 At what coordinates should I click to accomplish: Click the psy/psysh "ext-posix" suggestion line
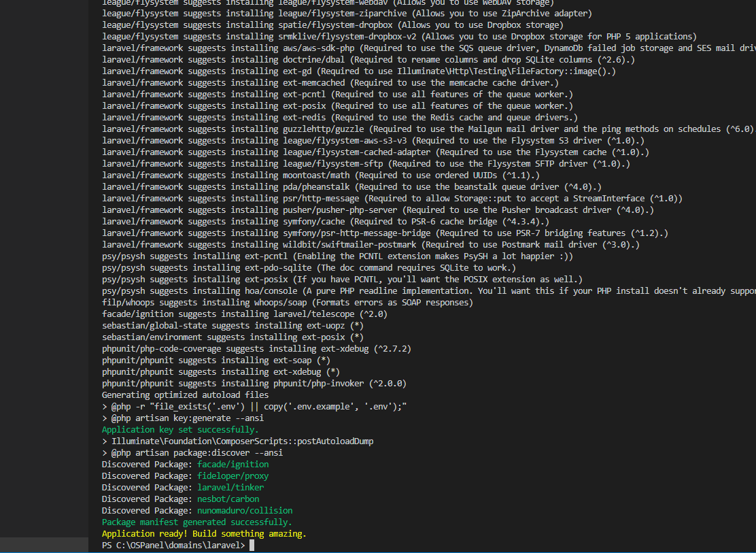pyautogui.click(x=343, y=279)
